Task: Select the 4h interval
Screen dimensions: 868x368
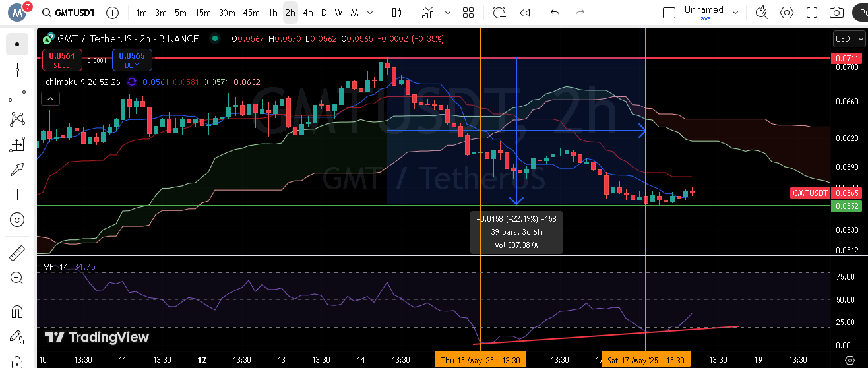Action: click(x=308, y=13)
